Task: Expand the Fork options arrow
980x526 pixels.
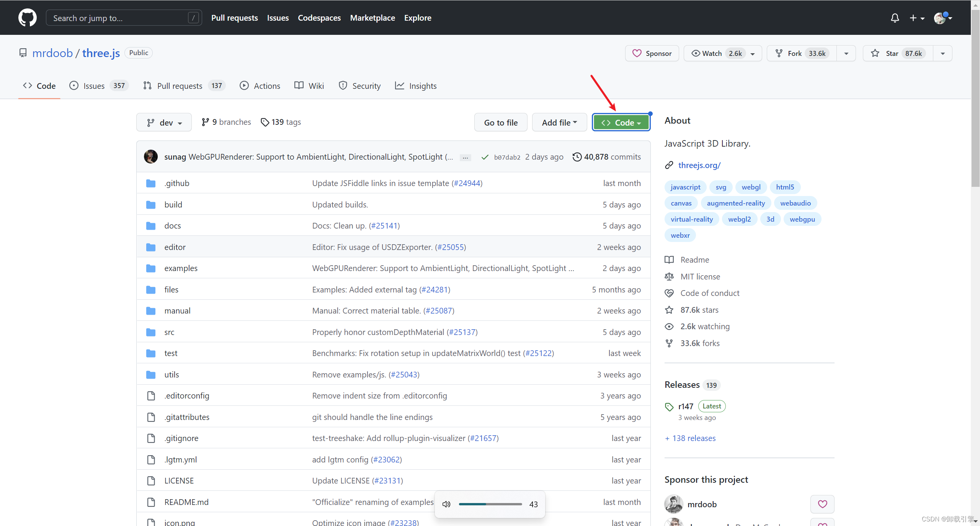Action: click(846, 53)
